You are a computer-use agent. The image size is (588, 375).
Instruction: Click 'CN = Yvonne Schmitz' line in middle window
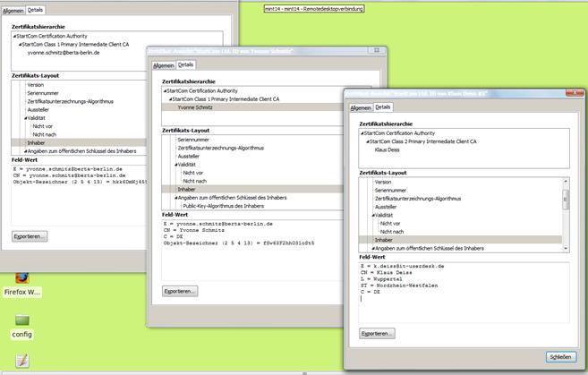click(194, 230)
